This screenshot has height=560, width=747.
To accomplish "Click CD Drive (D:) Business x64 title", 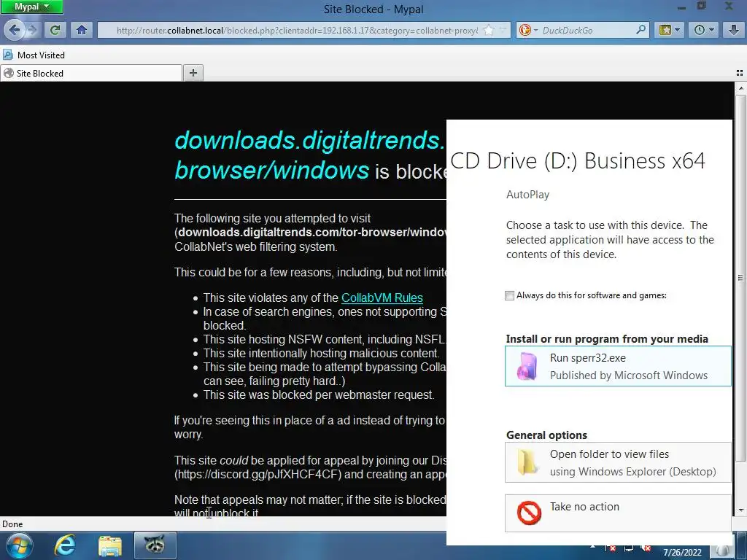I will pos(578,161).
